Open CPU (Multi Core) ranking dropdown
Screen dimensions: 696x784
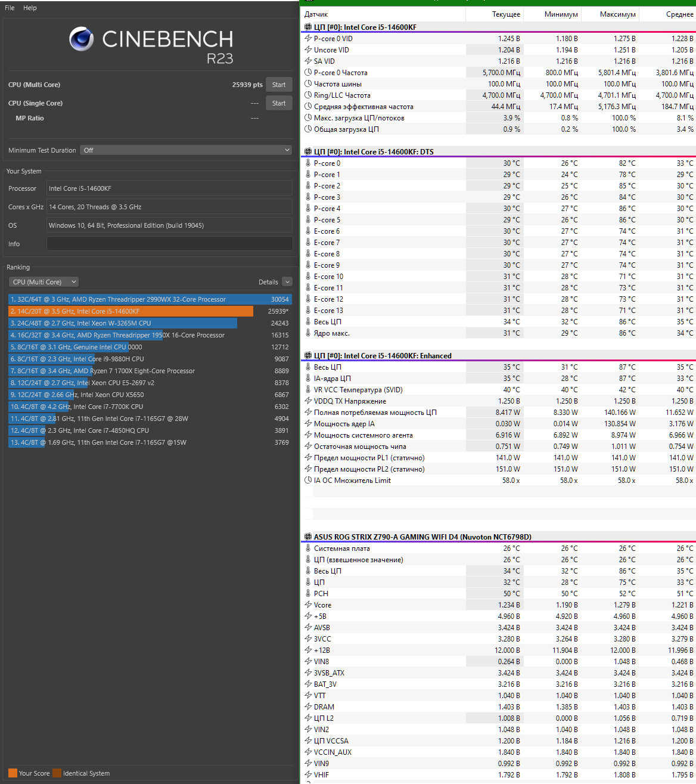click(x=44, y=282)
